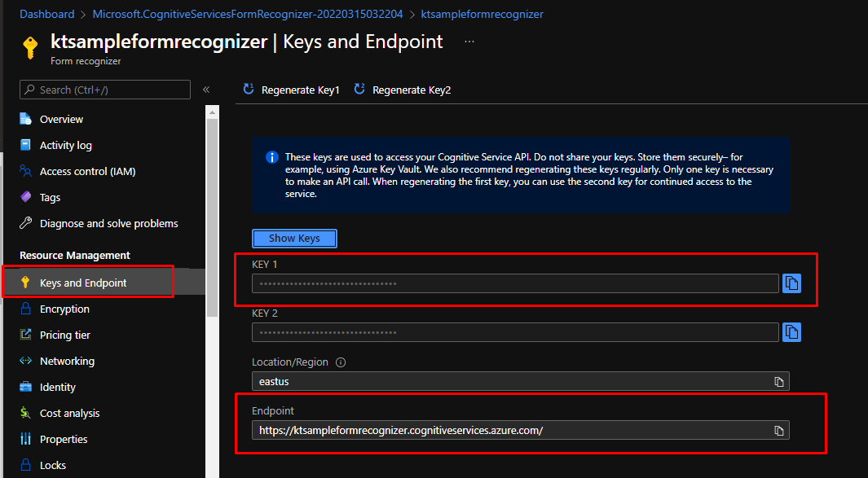Click the Regenerate Key1 refresh icon
This screenshot has height=478, width=868.
(x=249, y=90)
